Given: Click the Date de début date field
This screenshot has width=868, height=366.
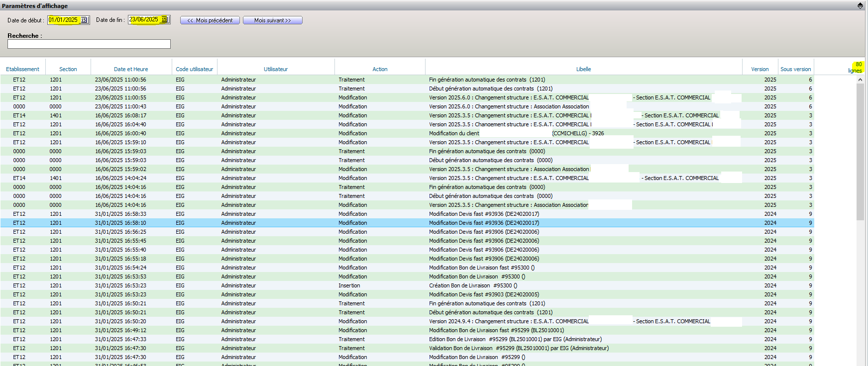Looking at the screenshot, I should click(x=64, y=20).
